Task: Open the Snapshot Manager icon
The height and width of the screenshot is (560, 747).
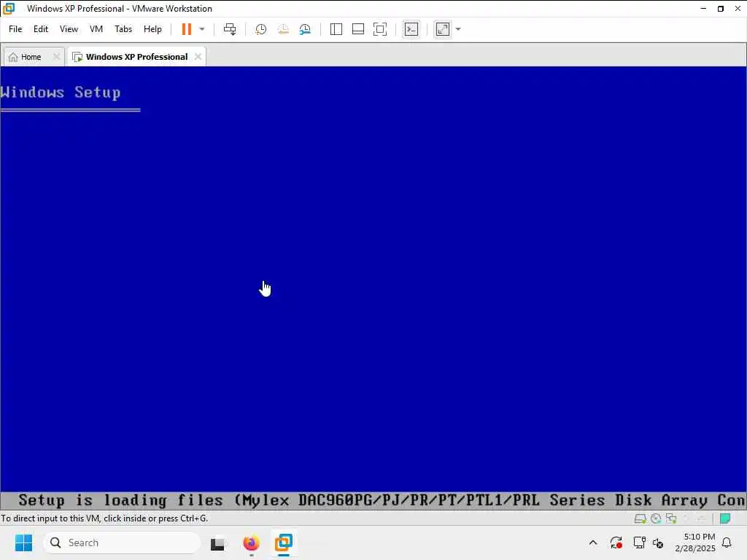Action: (x=306, y=29)
